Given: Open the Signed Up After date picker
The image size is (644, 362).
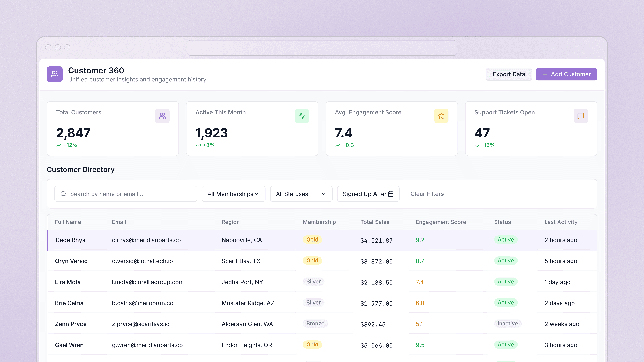Looking at the screenshot, I should click(x=368, y=194).
